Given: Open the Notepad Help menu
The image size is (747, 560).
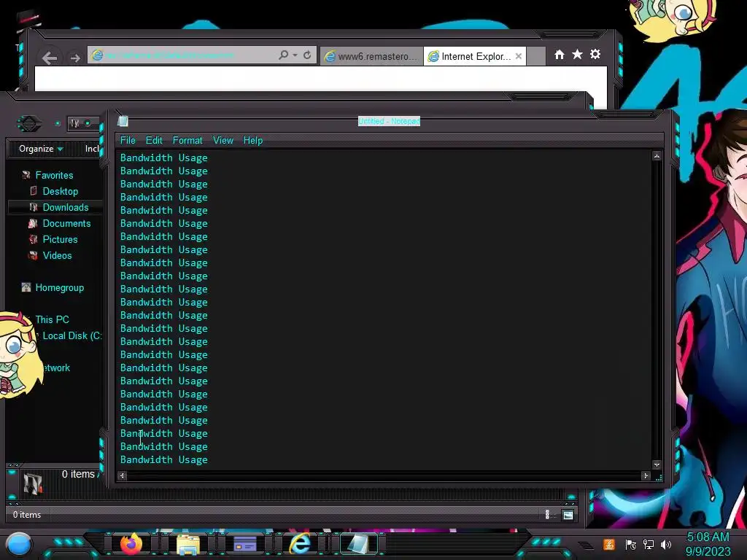Looking at the screenshot, I should (x=253, y=141).
